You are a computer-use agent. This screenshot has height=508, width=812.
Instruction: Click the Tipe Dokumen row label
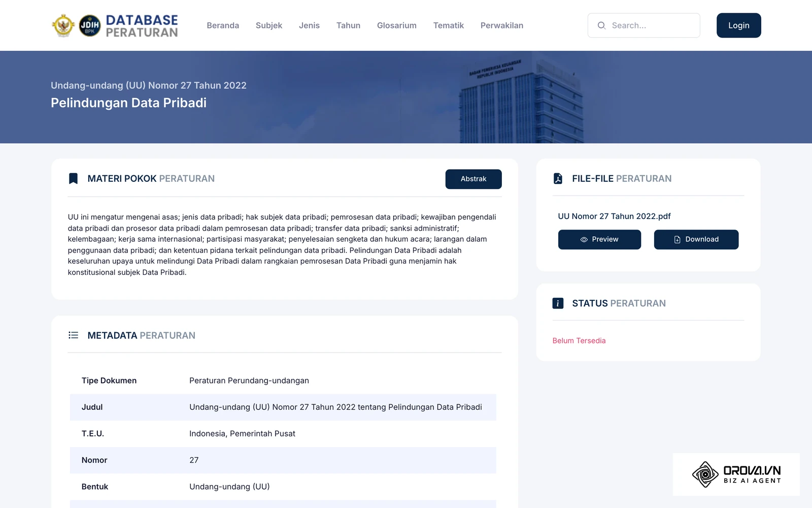(109, 380)
